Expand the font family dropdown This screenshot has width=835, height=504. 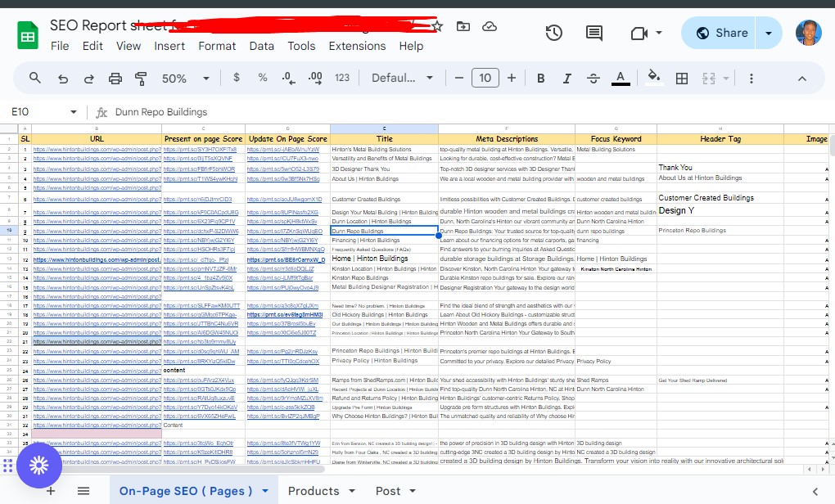point(402,78)
